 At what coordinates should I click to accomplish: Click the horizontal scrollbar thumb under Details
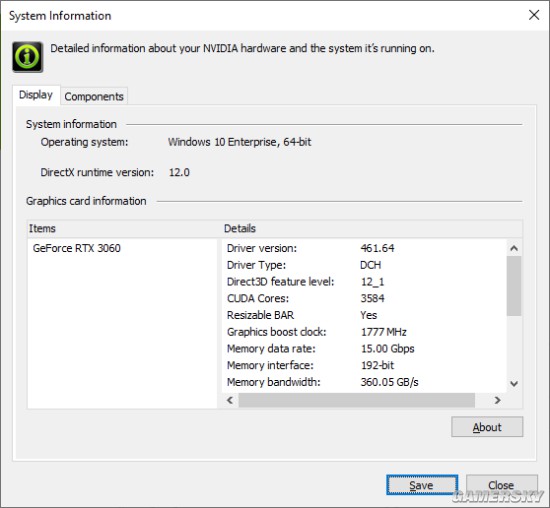tap(357, 400)
